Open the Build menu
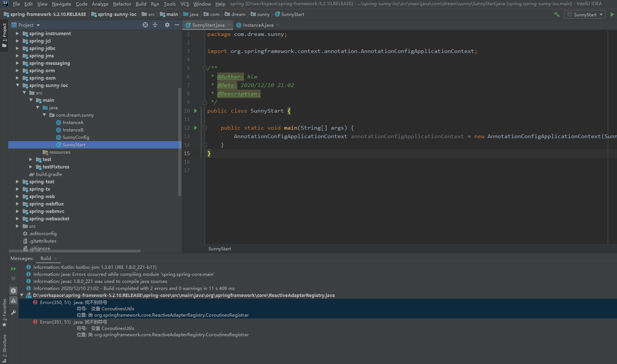The image size is (617, 364). tap(141, 4)
